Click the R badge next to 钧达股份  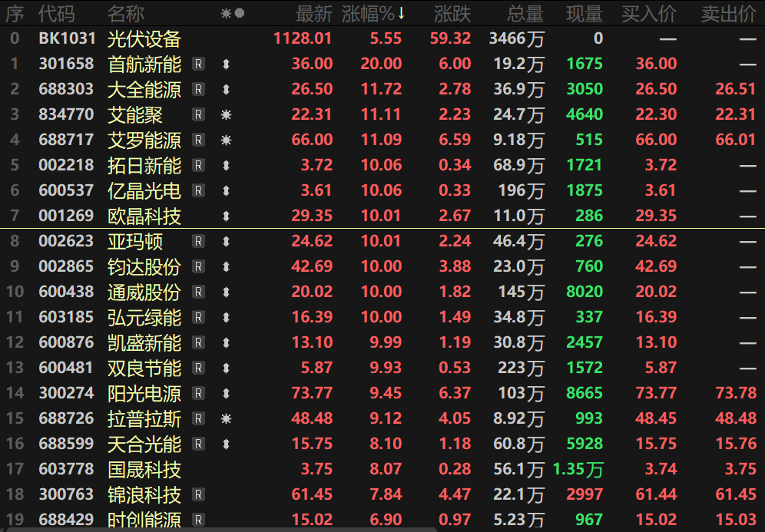click(x=198, y=266)
